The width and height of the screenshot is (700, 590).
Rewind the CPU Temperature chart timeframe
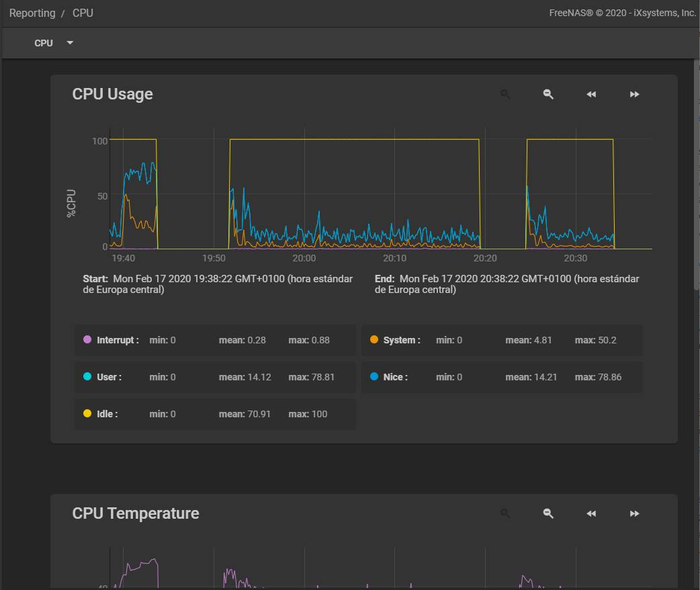pos(591,514)
